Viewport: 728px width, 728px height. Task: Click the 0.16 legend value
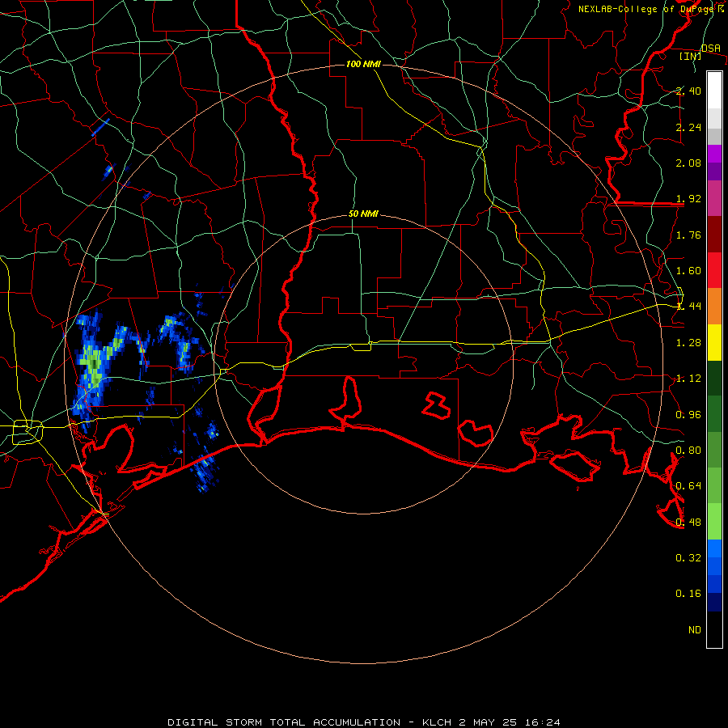pos(688,594)
